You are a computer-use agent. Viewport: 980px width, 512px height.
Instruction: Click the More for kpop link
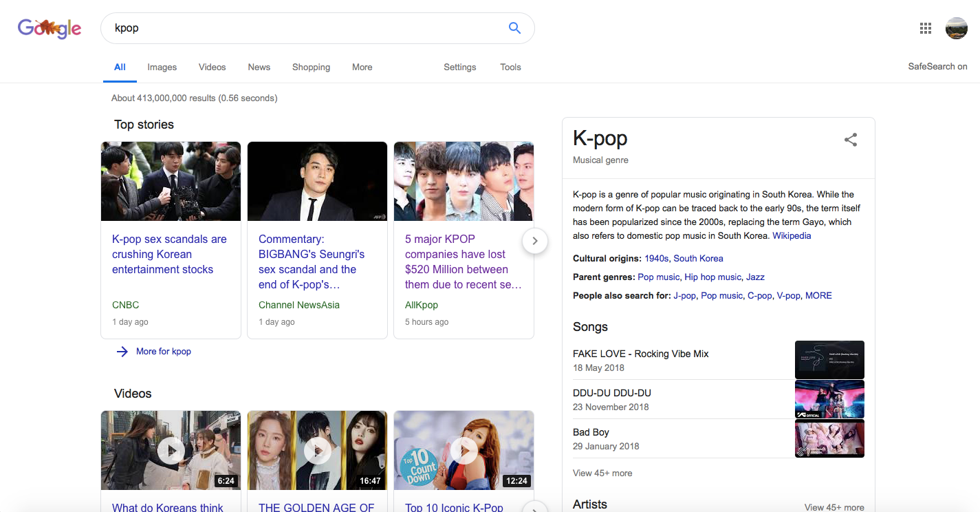point(164,352)
